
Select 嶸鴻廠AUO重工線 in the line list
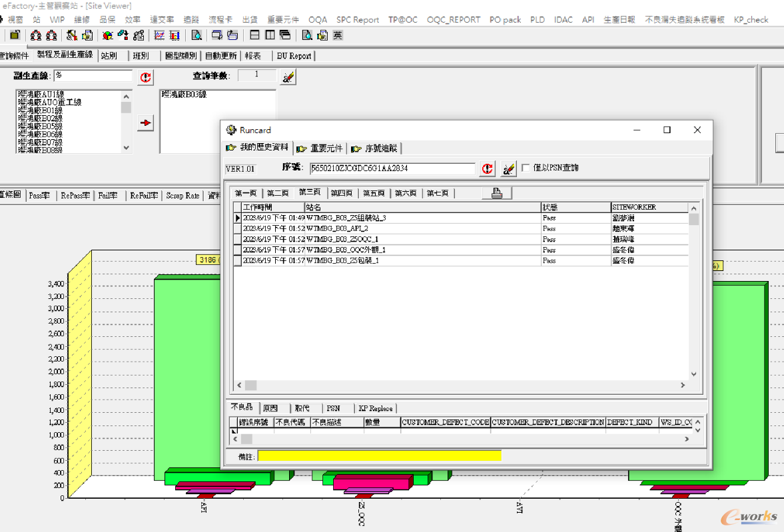(49, 103)
